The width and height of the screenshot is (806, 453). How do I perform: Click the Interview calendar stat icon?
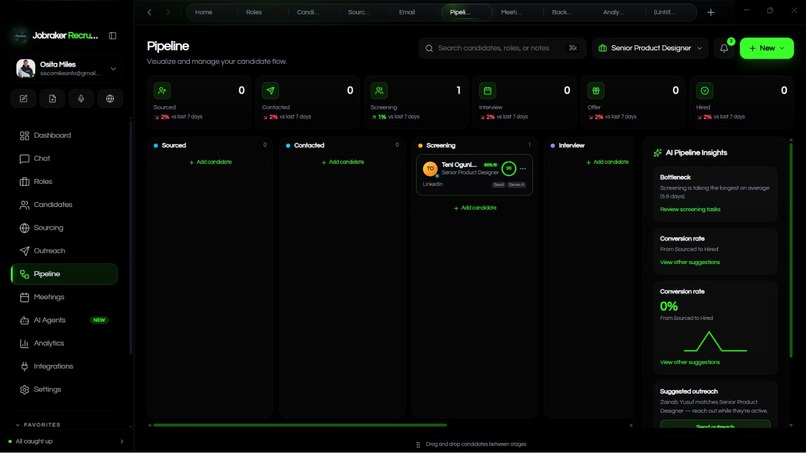click(x=487, y=90)
